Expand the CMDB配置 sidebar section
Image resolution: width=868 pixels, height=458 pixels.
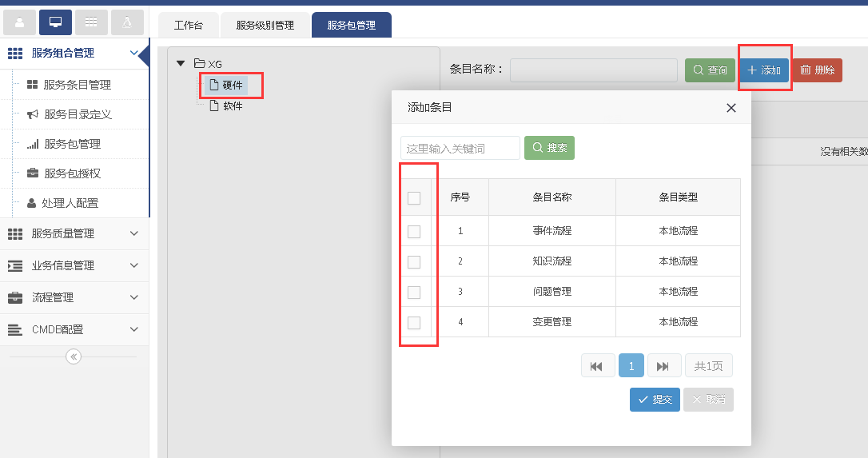[74, 329]
